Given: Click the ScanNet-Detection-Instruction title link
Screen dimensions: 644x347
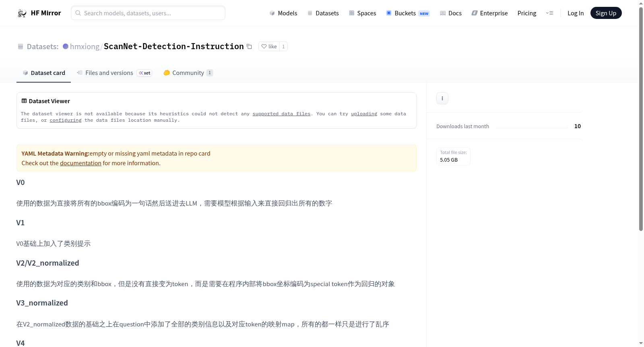Looking at the screenshot, I should point(174,46).
